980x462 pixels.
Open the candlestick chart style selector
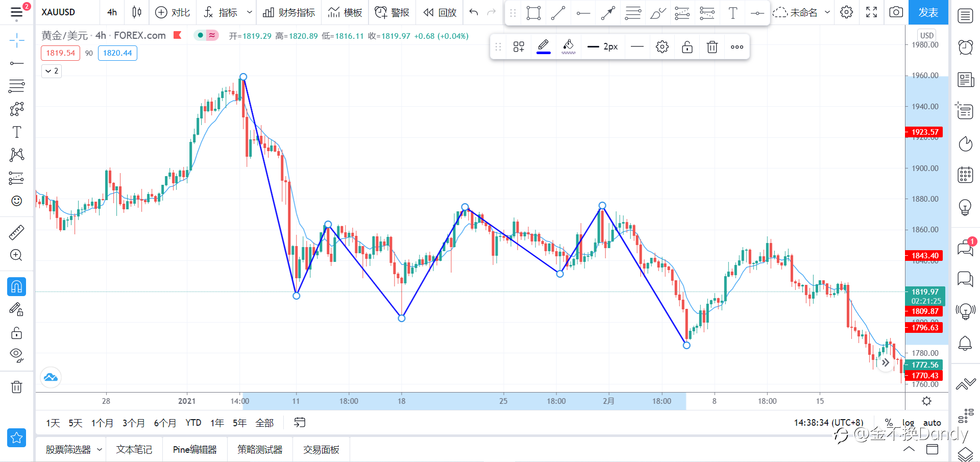[x=137, y=12]
